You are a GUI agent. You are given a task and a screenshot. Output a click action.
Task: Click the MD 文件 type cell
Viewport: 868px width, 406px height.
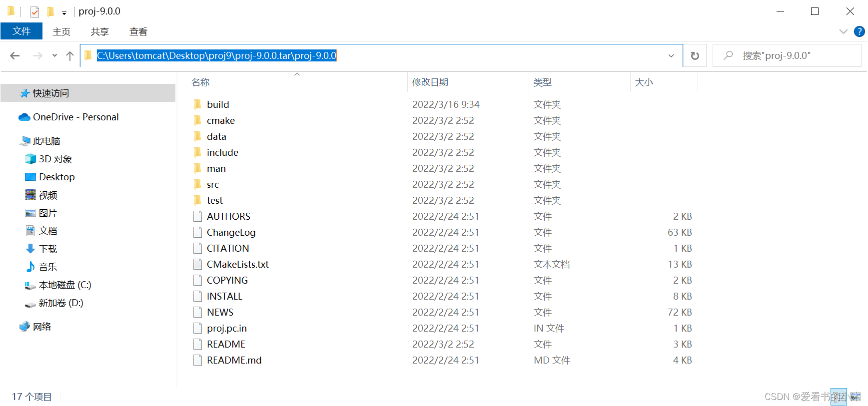pyautogui.click(x=552, y=360)
